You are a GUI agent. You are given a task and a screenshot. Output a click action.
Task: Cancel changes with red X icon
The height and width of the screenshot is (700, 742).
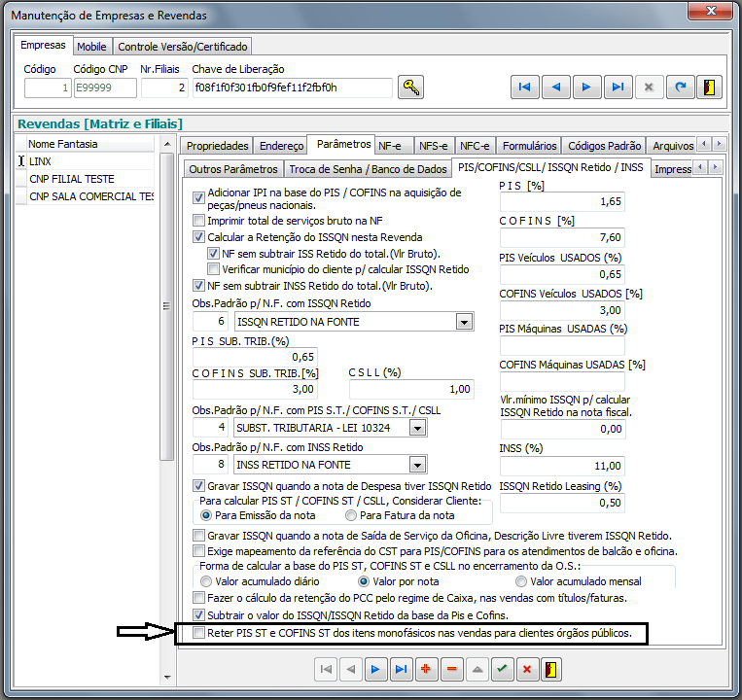527,669
